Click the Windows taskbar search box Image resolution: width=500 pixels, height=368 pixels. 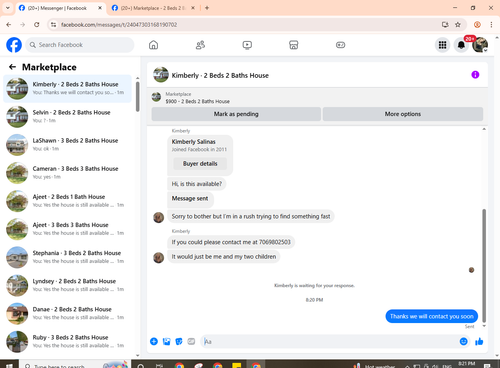75,365
